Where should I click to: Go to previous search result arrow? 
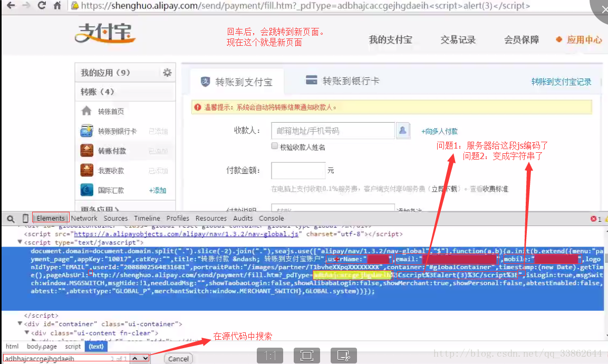point(135,359)
